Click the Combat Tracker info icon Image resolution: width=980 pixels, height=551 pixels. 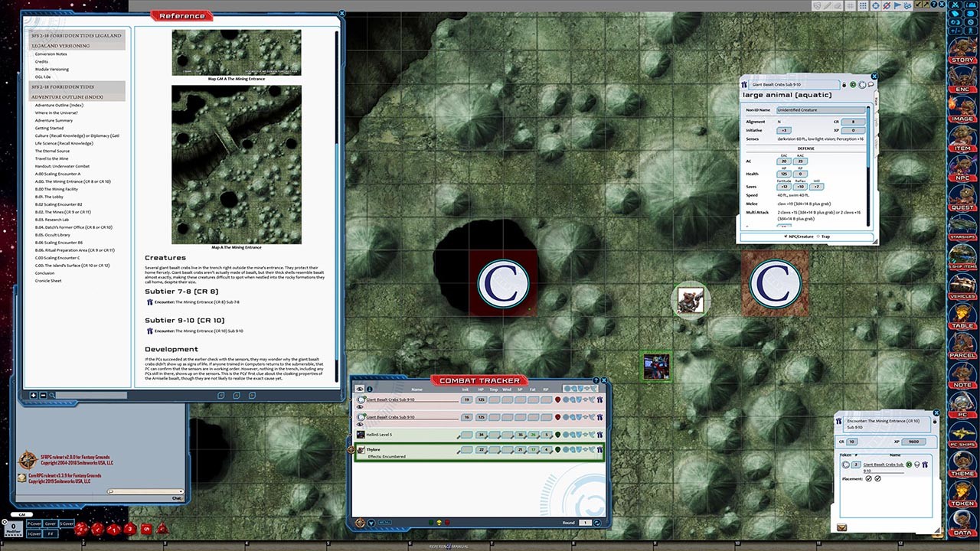point(370,389)
